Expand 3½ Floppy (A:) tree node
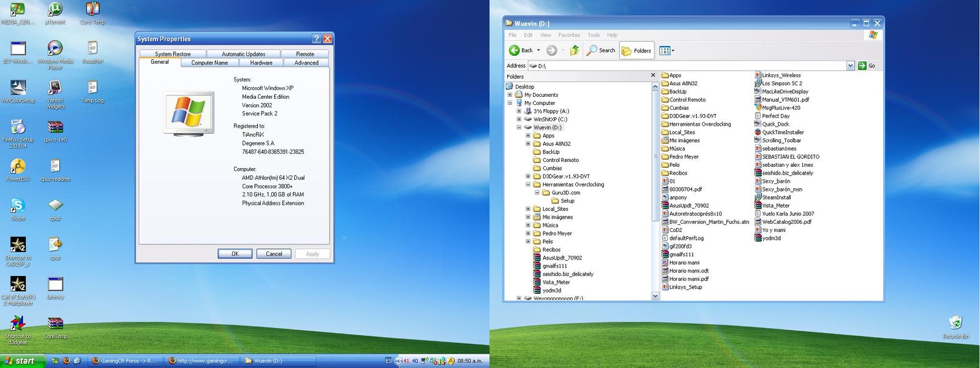The image size is (980, 368). [519, 111]
